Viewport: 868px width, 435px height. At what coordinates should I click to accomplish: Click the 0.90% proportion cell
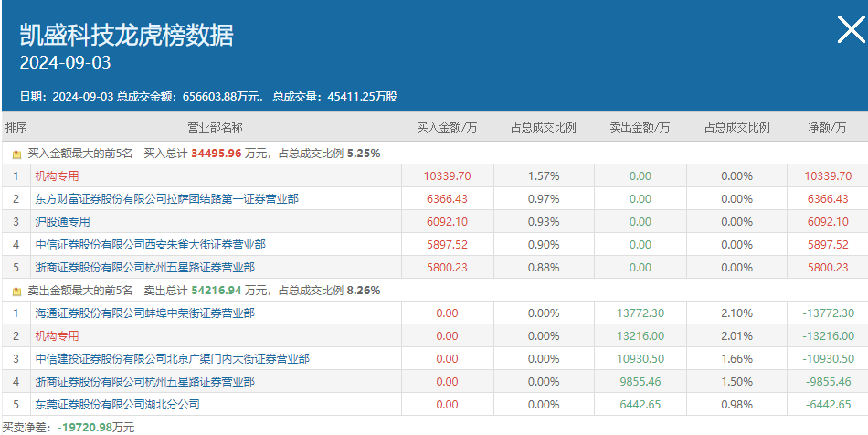click(x=544, y=244)
